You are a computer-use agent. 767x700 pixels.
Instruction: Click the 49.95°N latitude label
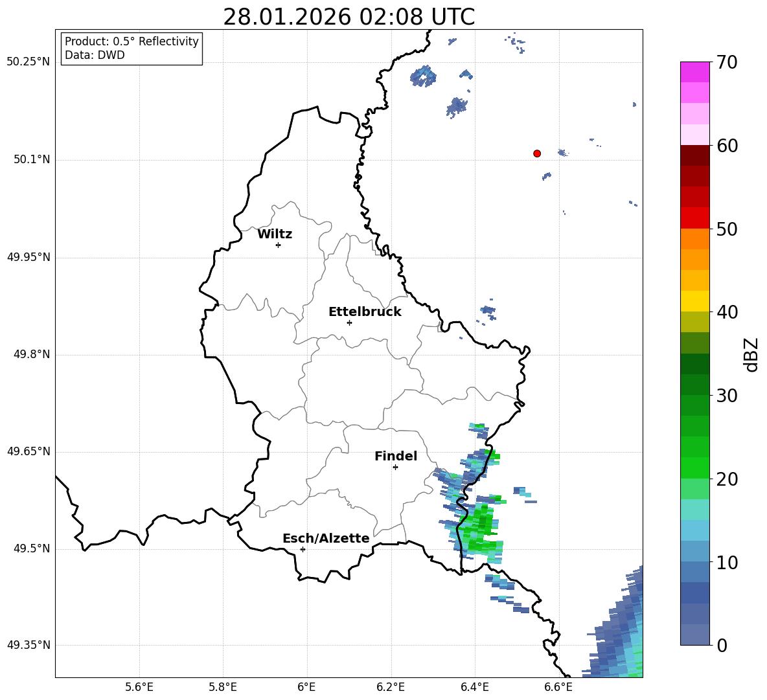[29, 257]
